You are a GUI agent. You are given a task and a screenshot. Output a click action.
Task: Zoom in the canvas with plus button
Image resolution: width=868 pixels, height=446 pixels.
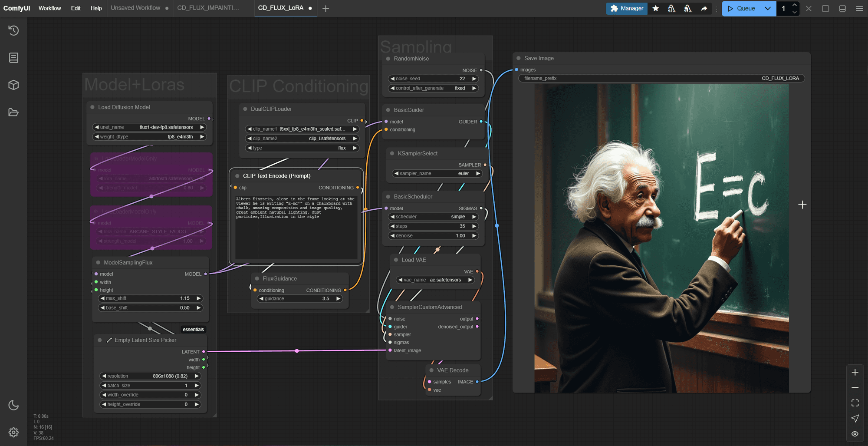click(855, 373)
